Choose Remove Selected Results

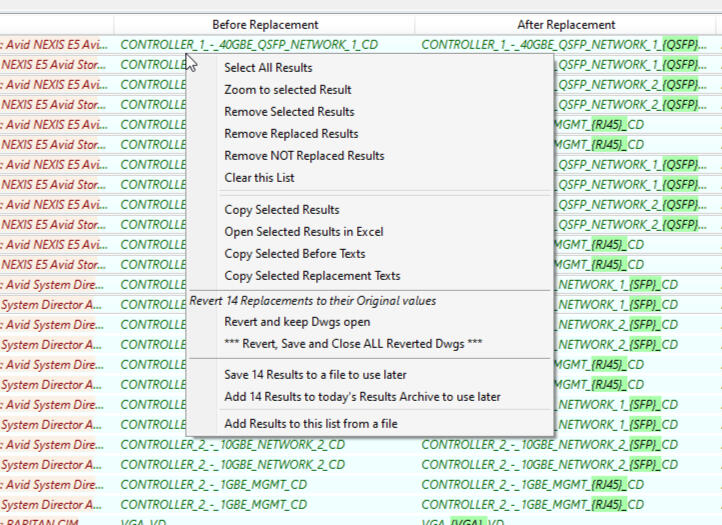point(289,112)
